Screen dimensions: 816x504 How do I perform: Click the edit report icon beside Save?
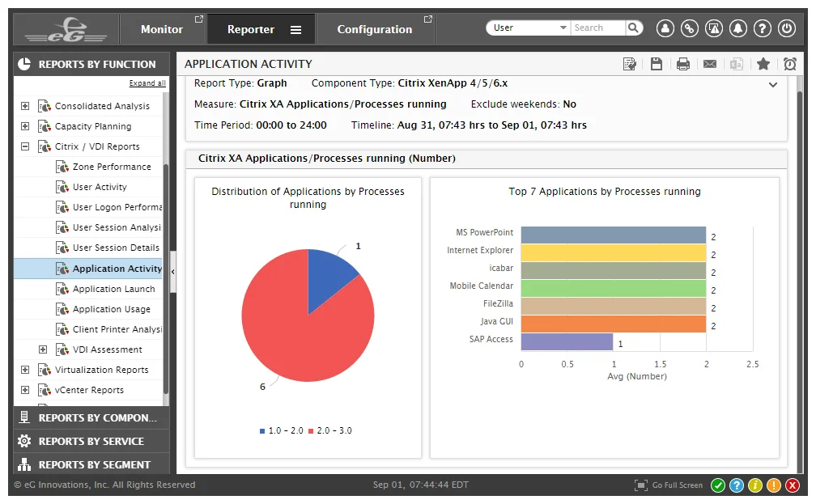pos(630,64)
